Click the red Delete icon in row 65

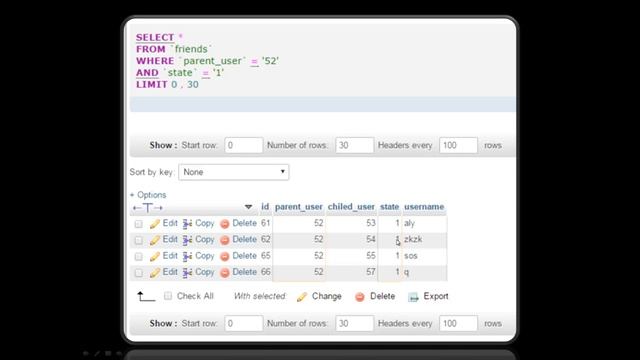[x=224, y=256]
